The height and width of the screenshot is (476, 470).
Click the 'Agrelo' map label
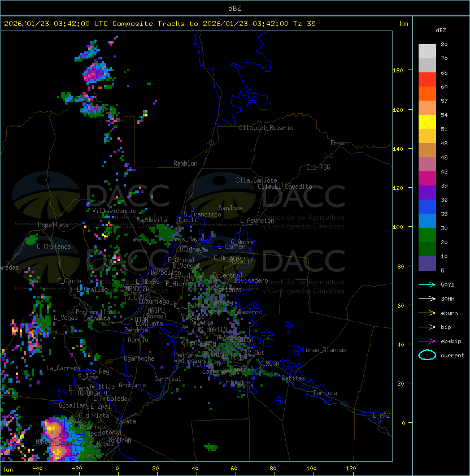(x=138, y=340)
